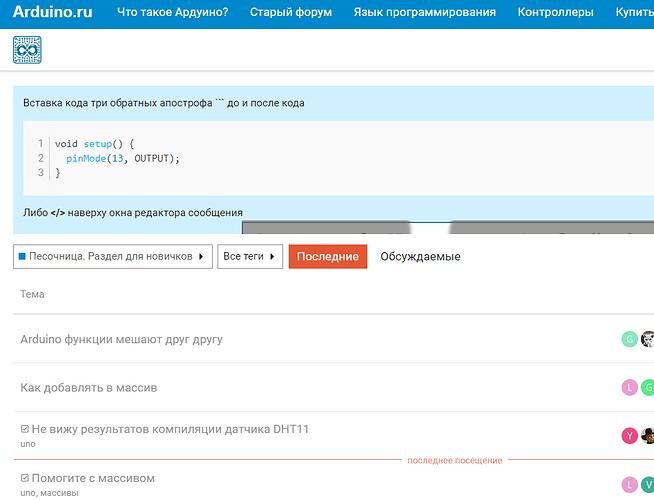The width and height of the screenshot is (654, 500).
Task: Click the banner text 'Вставка кода три обратных апострофа'
Action: click(x=118, y=103)
